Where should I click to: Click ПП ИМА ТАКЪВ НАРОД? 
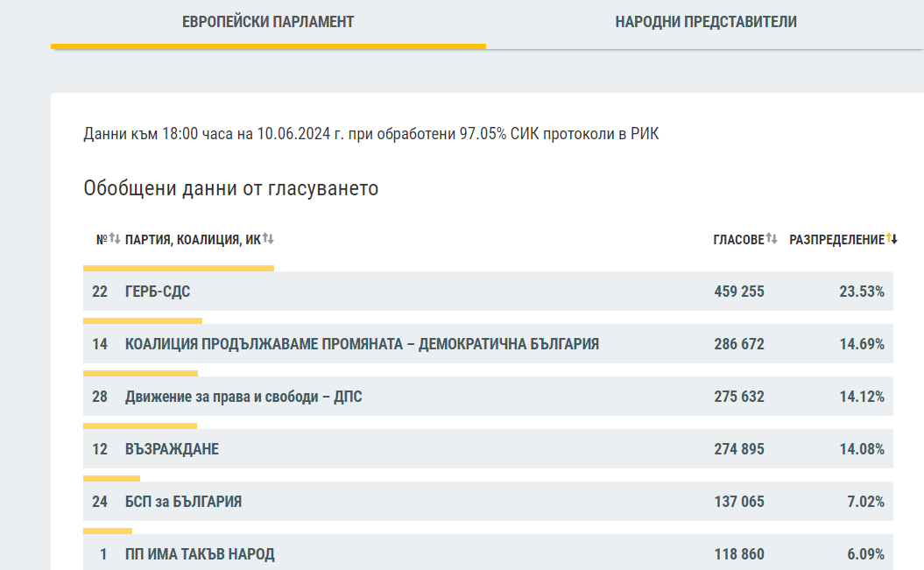(200, 554)
